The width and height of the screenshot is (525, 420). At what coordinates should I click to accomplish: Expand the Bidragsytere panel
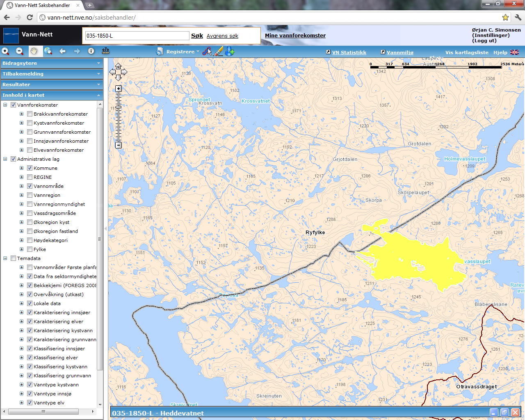coord(51,63)
